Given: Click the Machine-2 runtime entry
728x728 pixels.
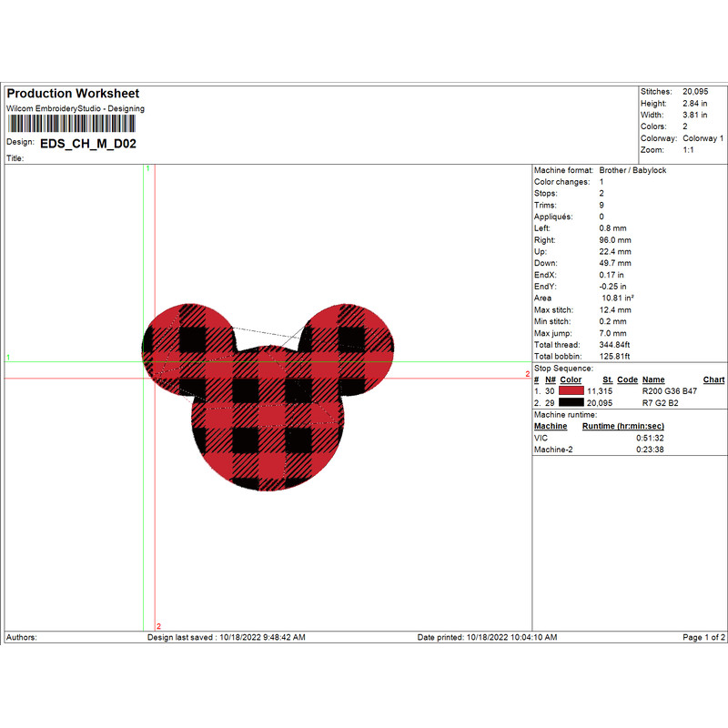Looking at the screenshot, I should pos(548,448).
